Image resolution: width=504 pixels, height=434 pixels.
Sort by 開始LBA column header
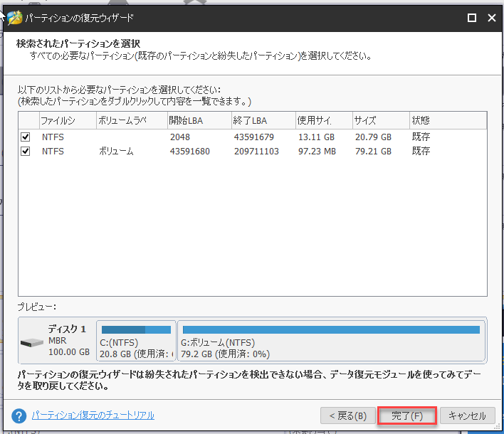point(199,120)
